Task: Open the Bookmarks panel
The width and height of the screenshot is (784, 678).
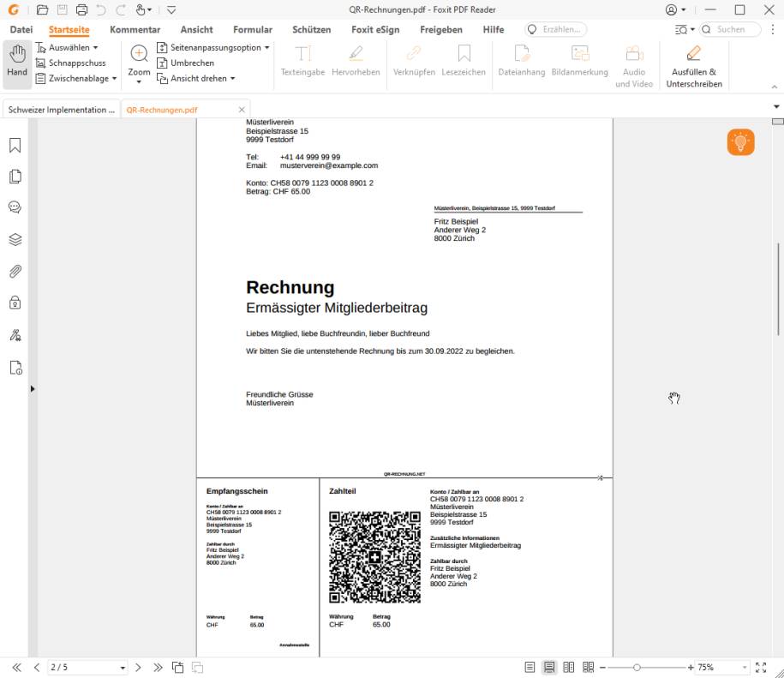Action: [14, 144]
